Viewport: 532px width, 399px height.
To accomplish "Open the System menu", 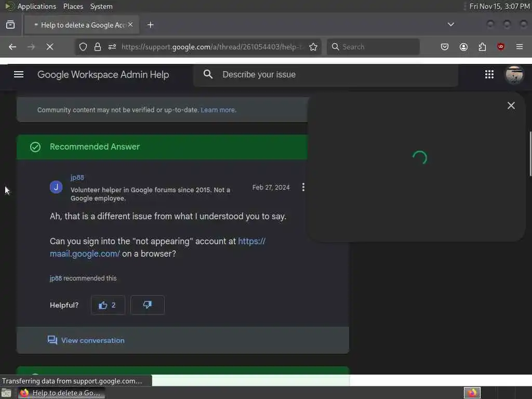I will (101, 6).
